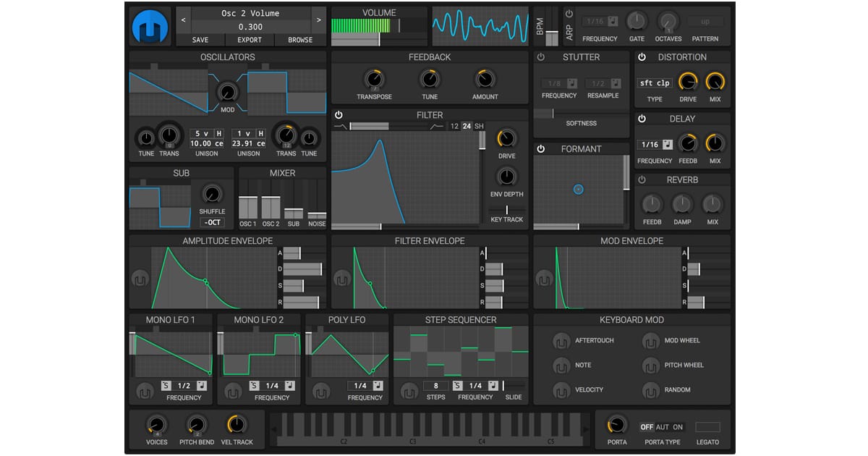
Task: Open the distortion type 'sft clp' selector
Action: click(655, 83)
